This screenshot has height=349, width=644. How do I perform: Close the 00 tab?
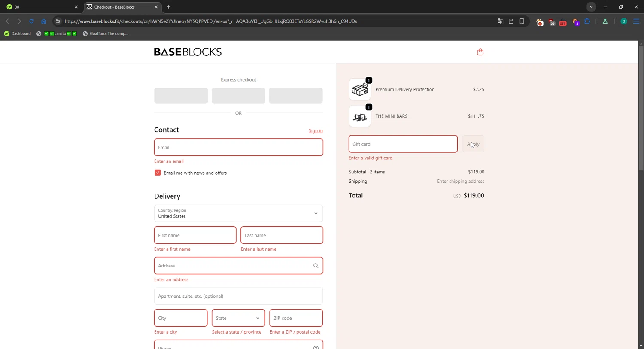point(76,7)
